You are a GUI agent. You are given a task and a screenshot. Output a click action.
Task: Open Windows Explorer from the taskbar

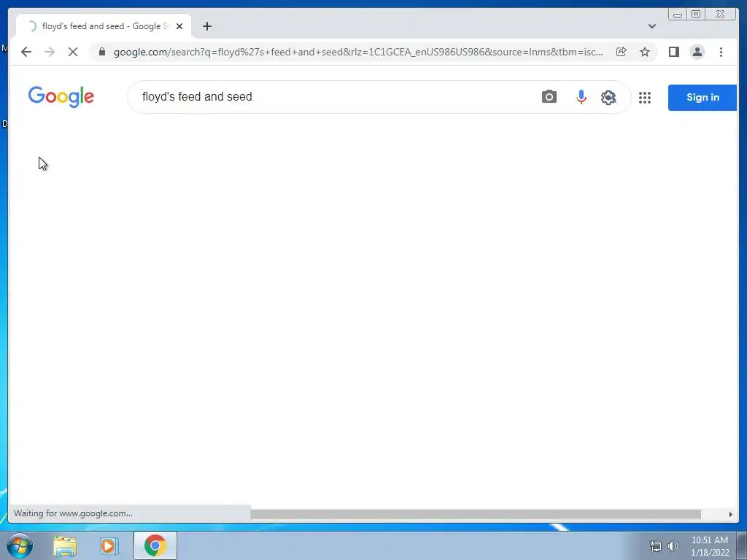coord(65,545)
